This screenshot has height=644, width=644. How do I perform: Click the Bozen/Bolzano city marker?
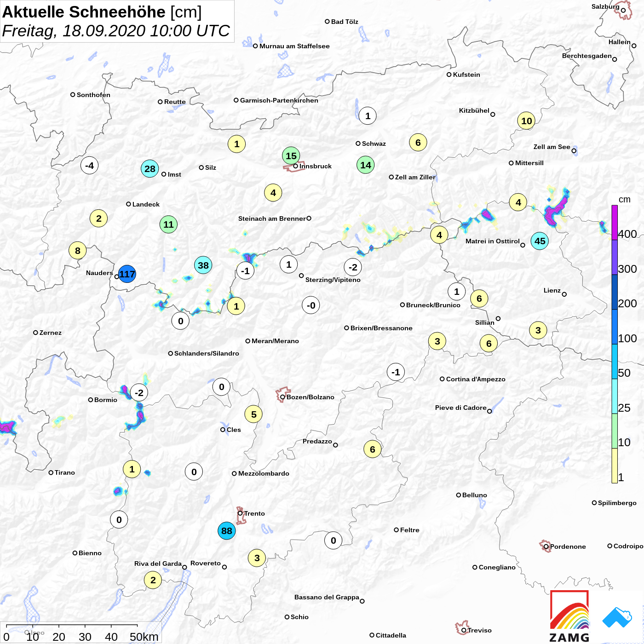pos(282,397)
